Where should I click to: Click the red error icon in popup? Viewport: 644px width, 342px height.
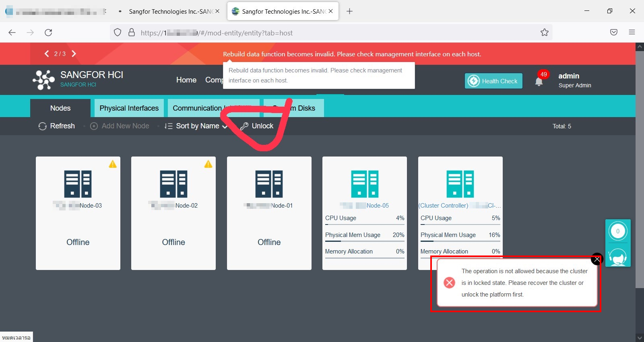(449, 282)
